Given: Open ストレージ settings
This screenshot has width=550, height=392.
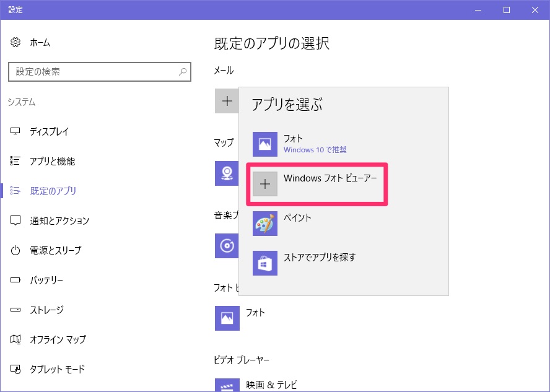Looking at the screenshot, I should click(x=46, y=310).
